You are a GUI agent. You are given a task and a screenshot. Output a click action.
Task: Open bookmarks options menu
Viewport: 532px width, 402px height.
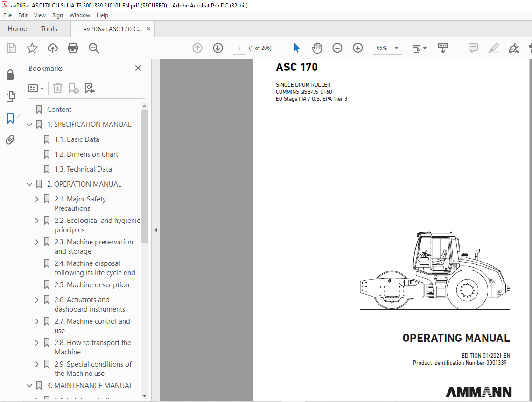[36, 89]
